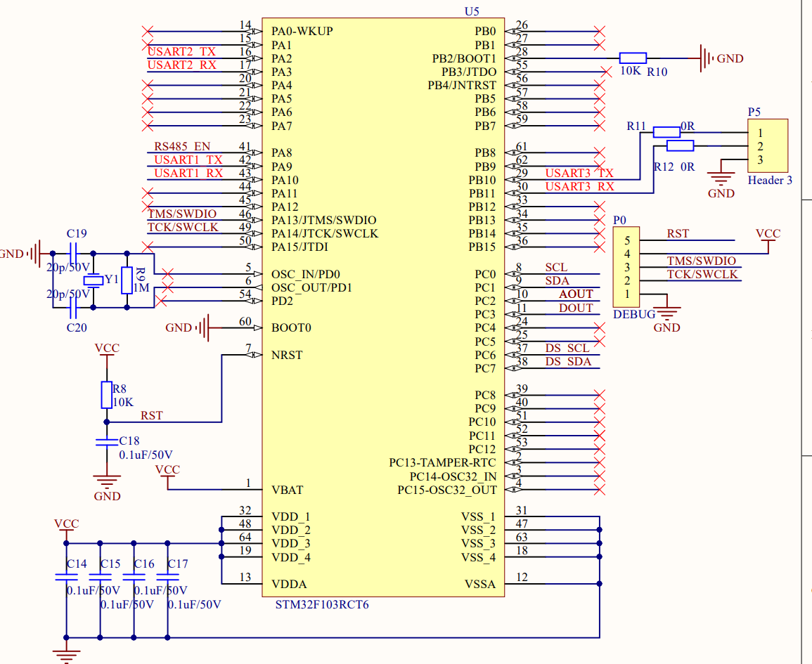
Task: Click the USART2_TX net label
Action: click(182, 51)
